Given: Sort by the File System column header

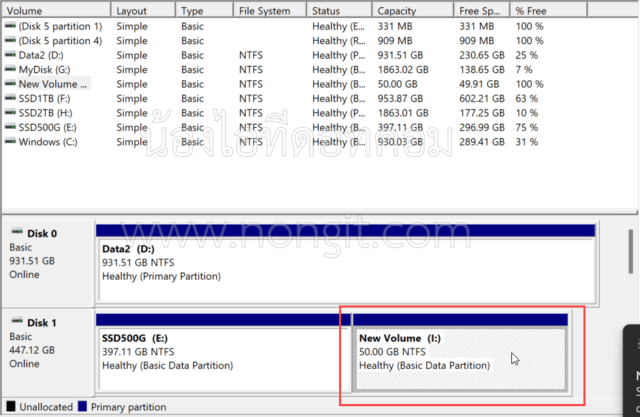Looking at the screenshot, I should point(270,11).
